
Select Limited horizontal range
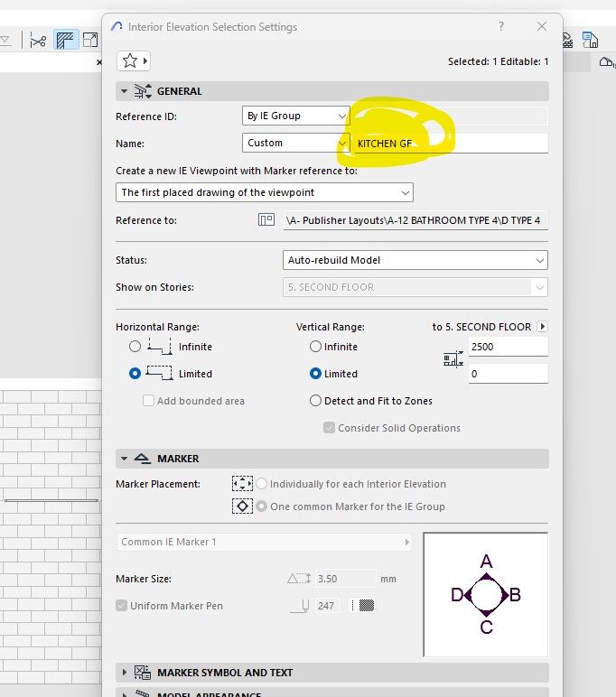click(135, 374)
